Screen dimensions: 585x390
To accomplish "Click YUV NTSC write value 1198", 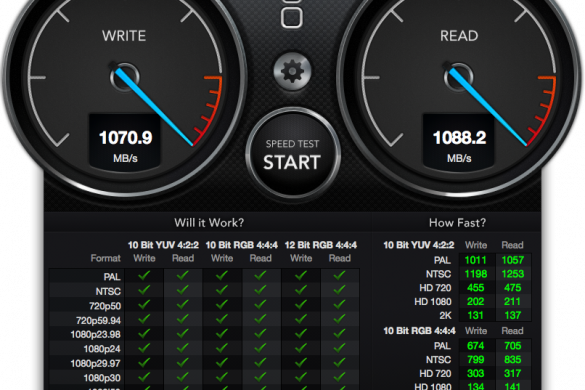I will click(x=476, y=274).
